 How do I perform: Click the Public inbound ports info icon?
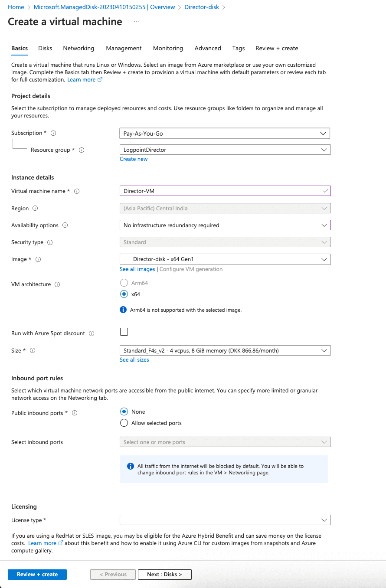(74, 413)
